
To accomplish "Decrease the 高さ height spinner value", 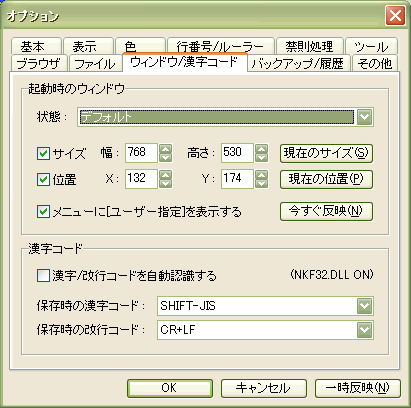I will click(x=261, y=157).
